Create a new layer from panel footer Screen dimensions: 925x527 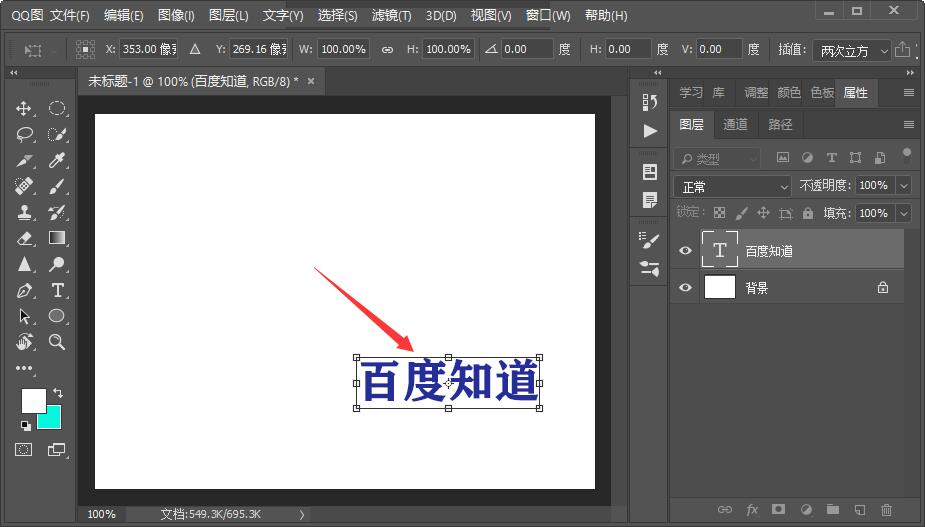(860, 510)
